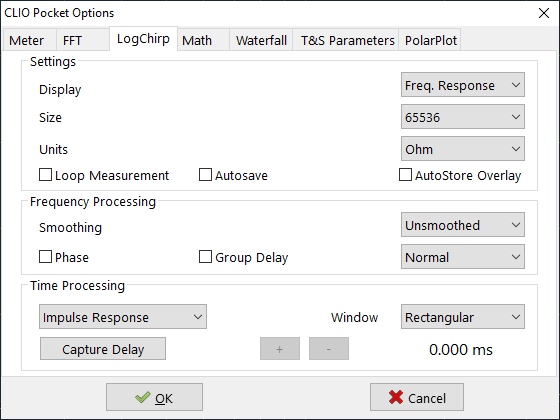Go to the Waterfall tab
The height and width of the screenshot is (420, 560).
tap(261, 40)
